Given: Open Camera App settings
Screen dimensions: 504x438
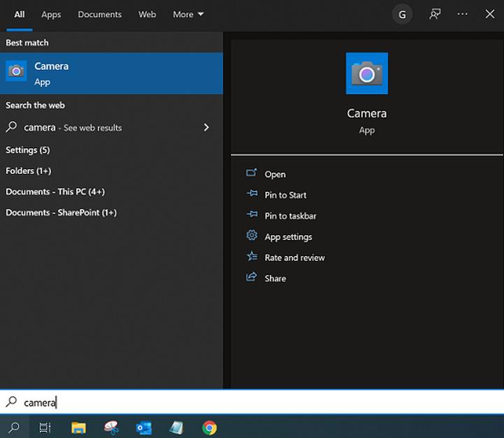Looking at the screenshot, I should pos(288,236).
